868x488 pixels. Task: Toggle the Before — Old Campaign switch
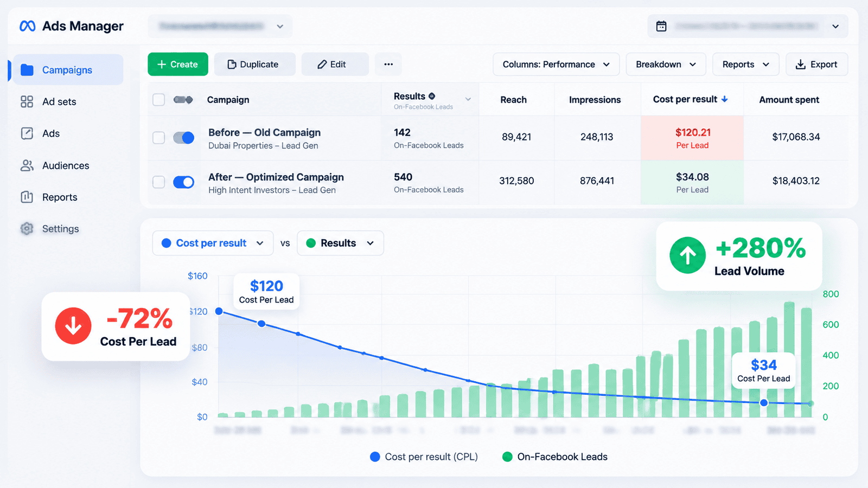point(183,138)
